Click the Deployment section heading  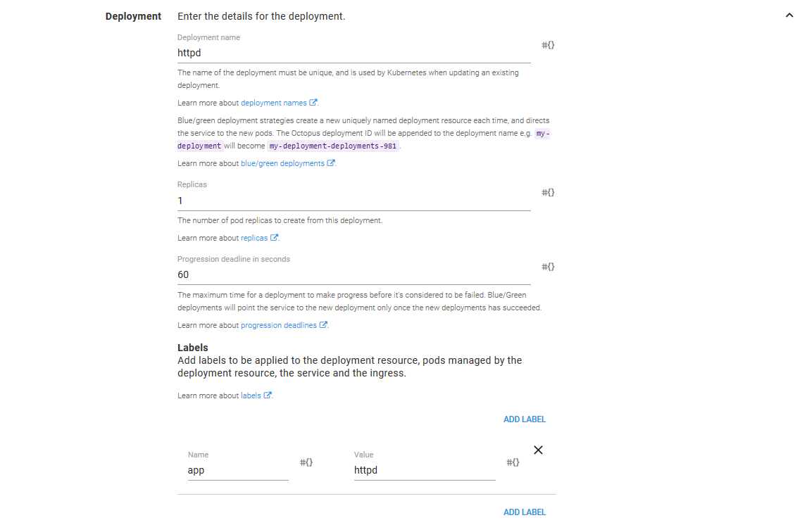[133, 16]
